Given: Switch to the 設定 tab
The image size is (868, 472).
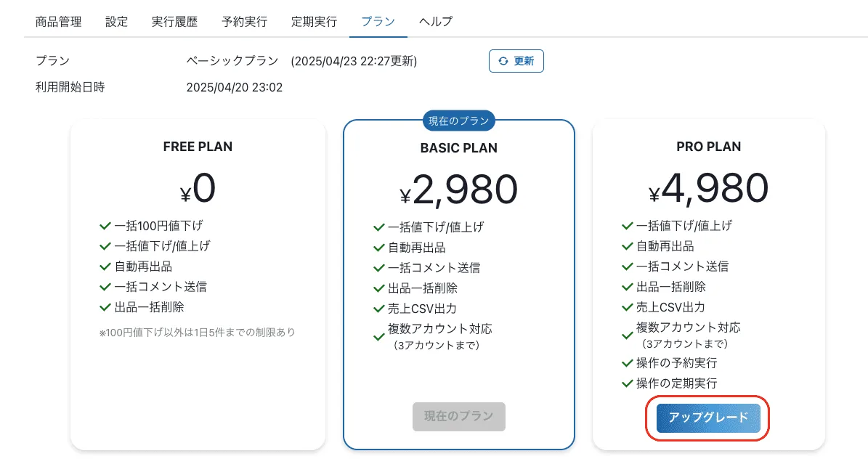Looking at the screenshot, I should point(116,22).
